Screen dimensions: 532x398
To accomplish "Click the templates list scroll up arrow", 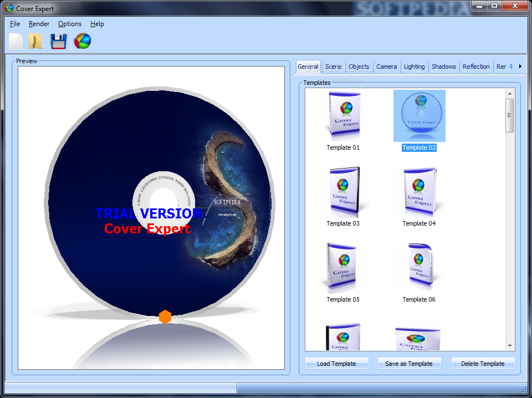I will [x=510, y=93].
